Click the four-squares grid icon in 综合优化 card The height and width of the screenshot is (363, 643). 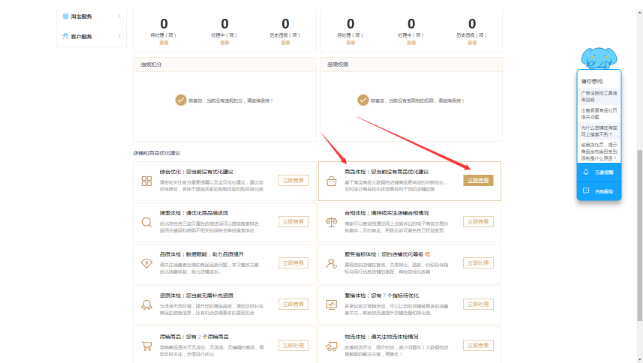(147, 181)
